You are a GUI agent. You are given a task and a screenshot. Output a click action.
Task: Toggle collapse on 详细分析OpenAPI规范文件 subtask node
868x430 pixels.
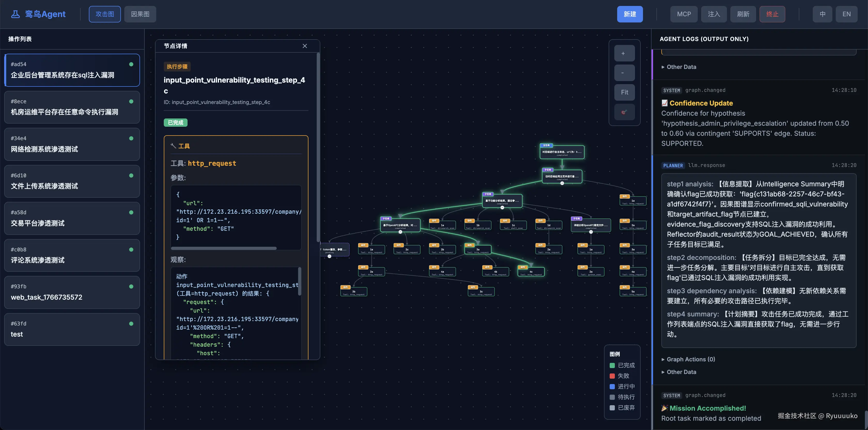pos(591,232)
